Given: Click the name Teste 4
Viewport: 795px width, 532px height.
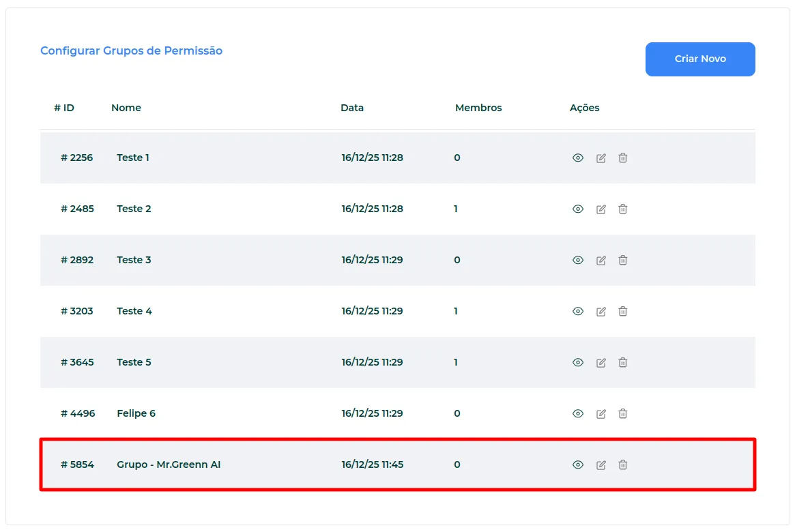Looking at the screenshot, I should [134, 311].
